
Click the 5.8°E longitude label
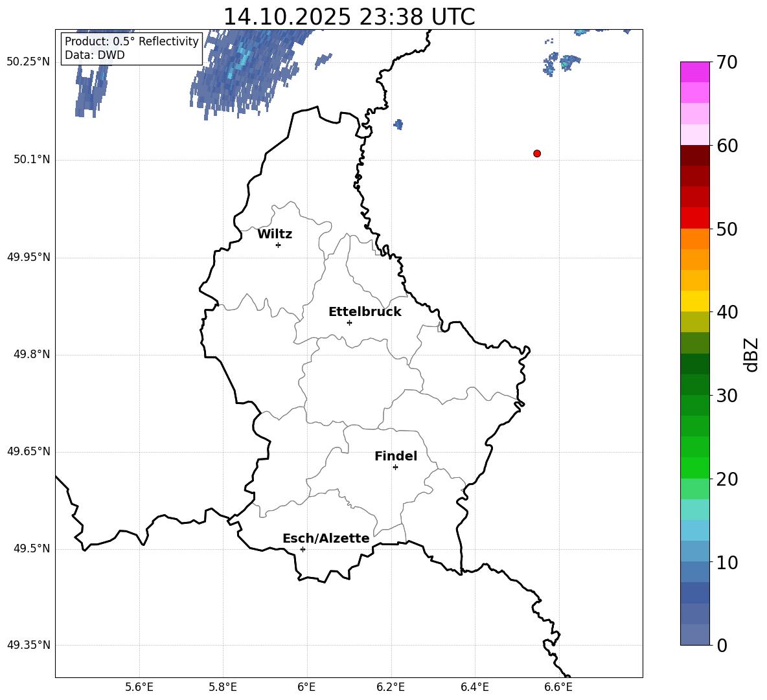coord(223,687)
